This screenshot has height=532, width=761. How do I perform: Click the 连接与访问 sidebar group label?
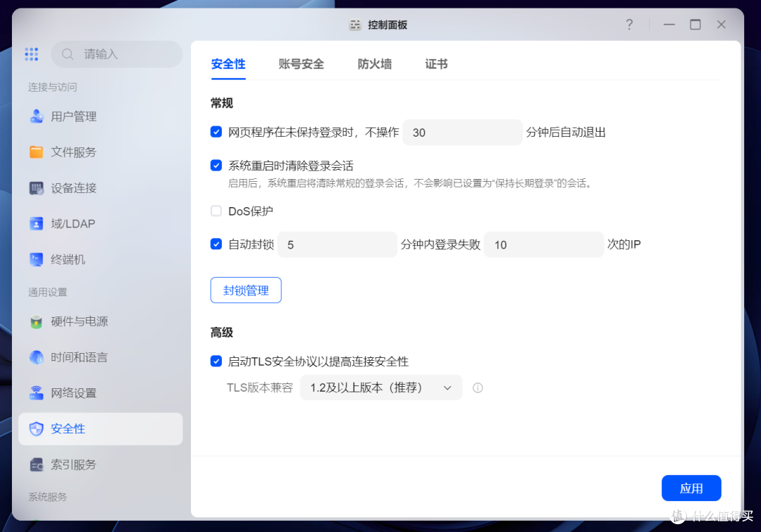52,87
